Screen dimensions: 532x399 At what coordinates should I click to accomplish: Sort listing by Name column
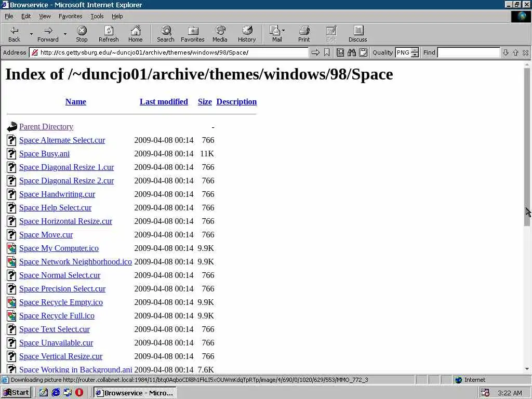coord(76,102)
